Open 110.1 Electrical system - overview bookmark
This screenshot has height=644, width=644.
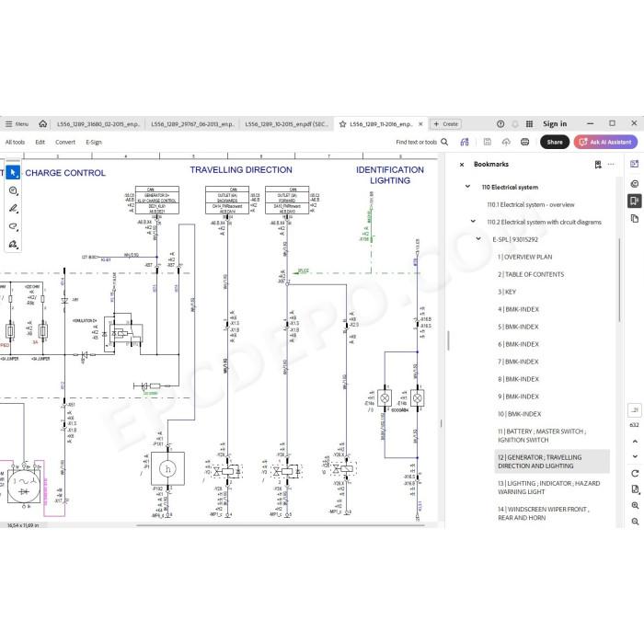point(531,204)
